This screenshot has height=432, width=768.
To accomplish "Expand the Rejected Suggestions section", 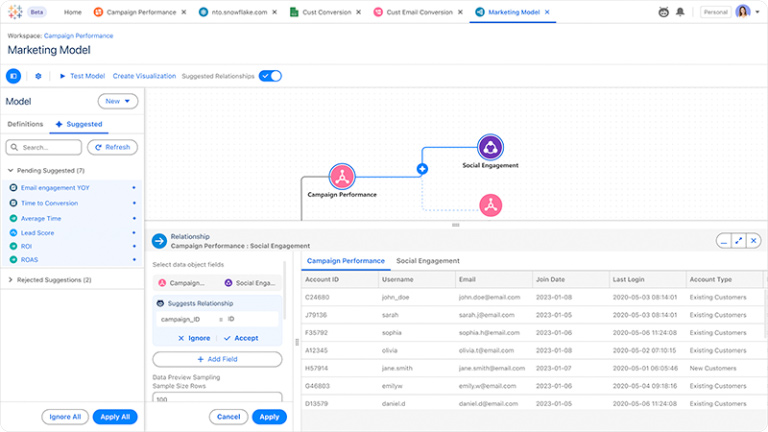I will [x=10, y=280].
